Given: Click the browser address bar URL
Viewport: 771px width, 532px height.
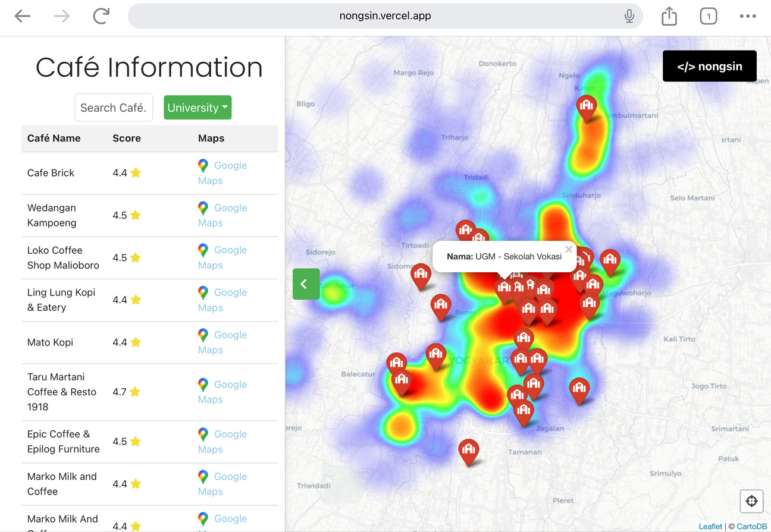Looking at the screenshot, I should click(x=385, y=16).
